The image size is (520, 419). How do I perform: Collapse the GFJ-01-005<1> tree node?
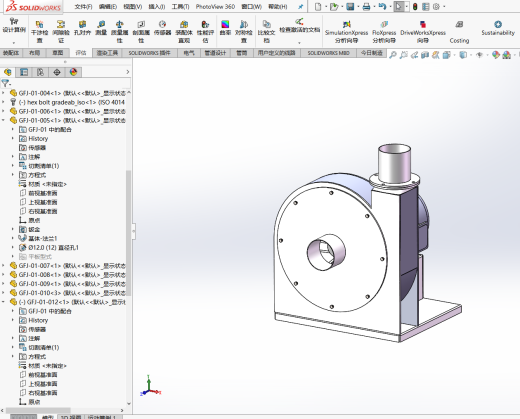tap(3, 120)
